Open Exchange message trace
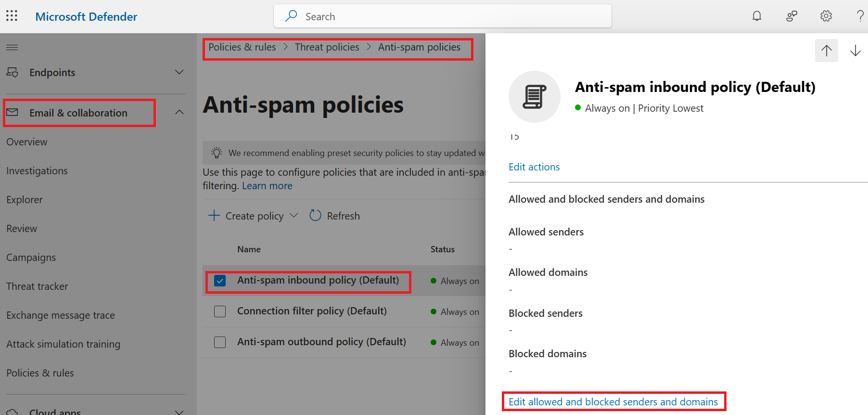Screen dimensions: 868x415 pyautogui.click(x=61, y=315)
